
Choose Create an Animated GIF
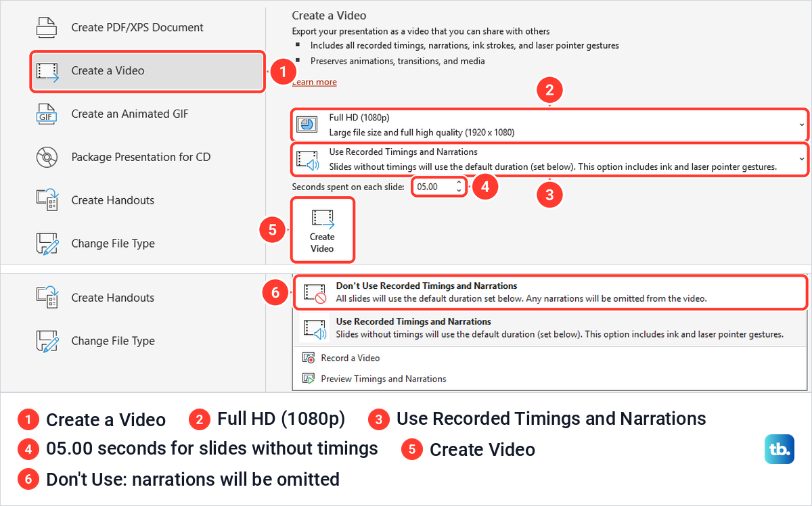(130, 114)
